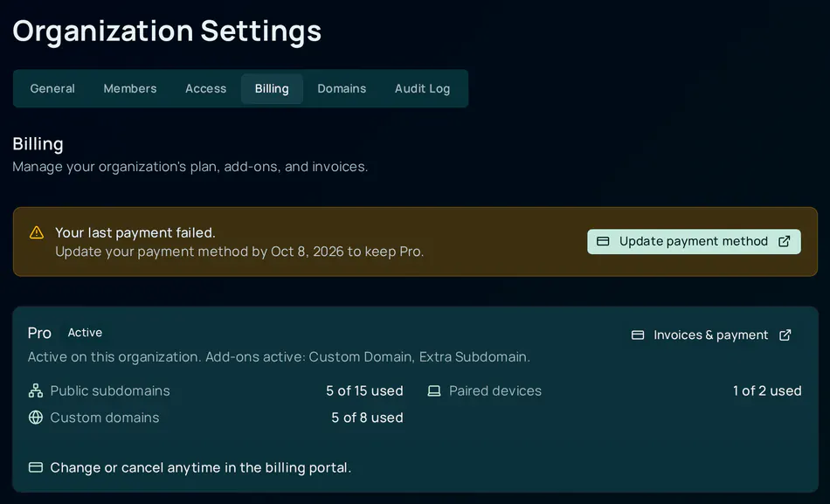Open the Invoices & payment link
This screenshot has height=504, width=830.
(x=711, y=335)
